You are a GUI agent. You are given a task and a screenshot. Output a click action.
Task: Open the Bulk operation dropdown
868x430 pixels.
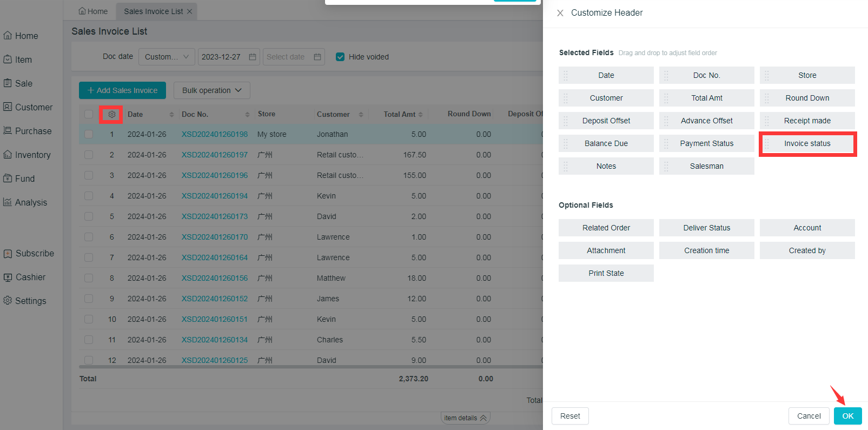click(211, 90)
